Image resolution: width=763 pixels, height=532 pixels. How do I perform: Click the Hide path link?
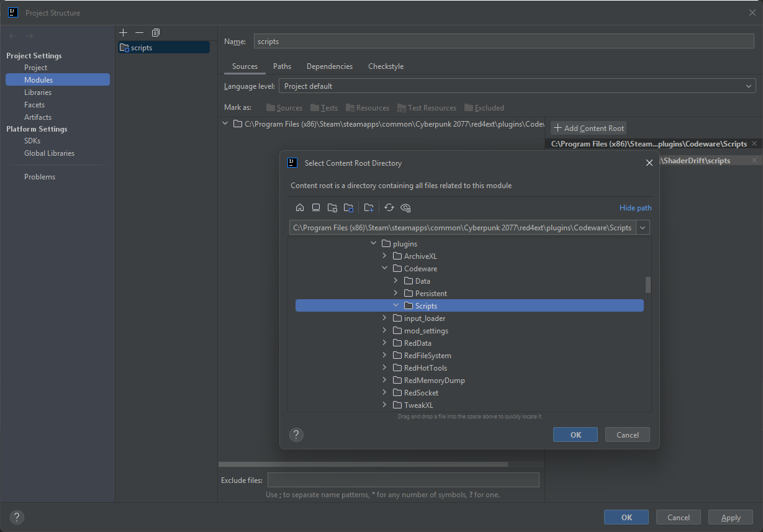pyautogui.click(x=635, y=208)
